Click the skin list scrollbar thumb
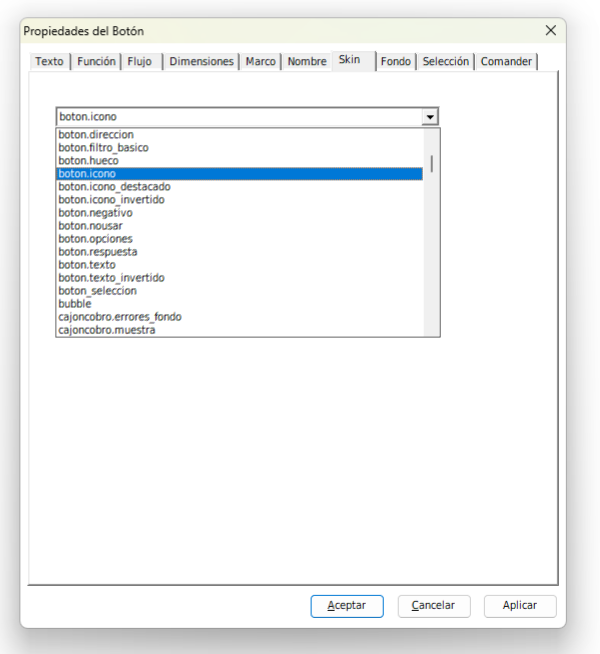 (x=432, y=163)
